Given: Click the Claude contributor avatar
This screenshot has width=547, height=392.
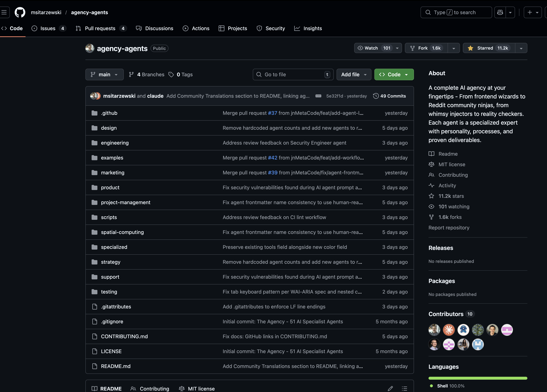Looking at the screenshot, I should click(449, 330).
